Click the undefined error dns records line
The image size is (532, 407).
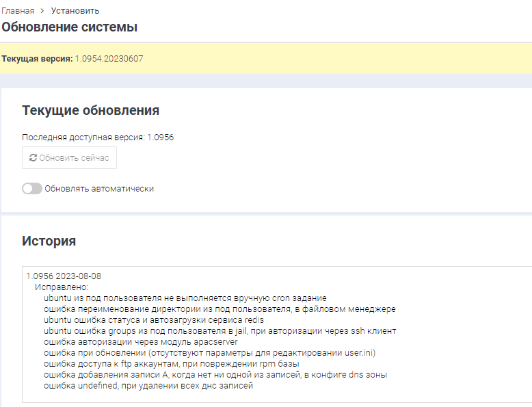pos(148,386)
